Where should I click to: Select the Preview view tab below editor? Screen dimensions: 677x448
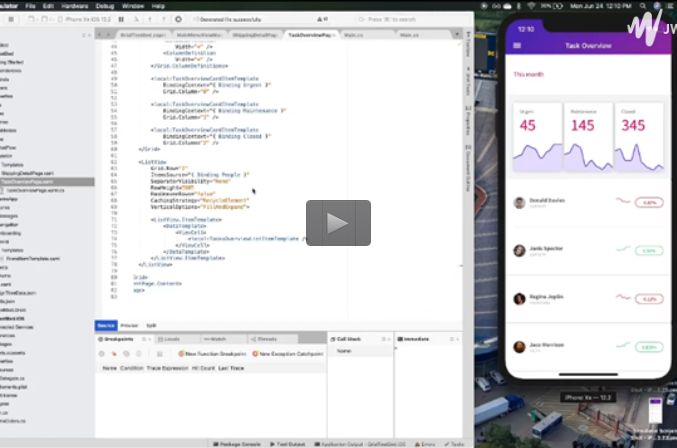coord(129,325)
